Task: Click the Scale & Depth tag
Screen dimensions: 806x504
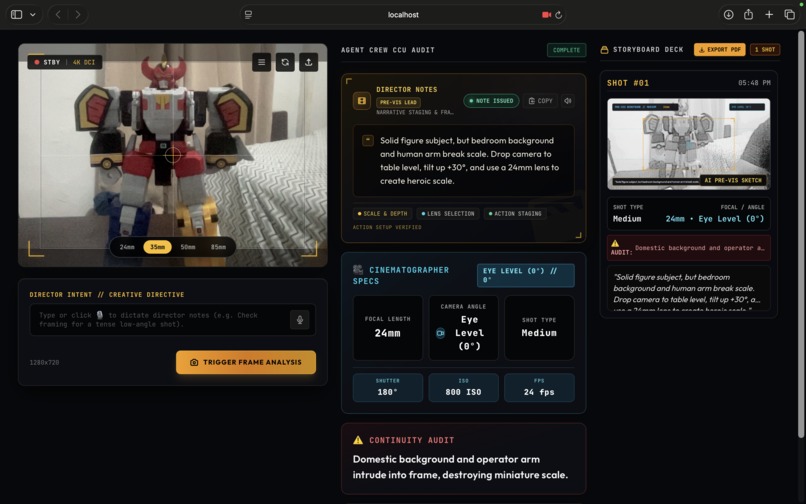Action: coord(382,213)
